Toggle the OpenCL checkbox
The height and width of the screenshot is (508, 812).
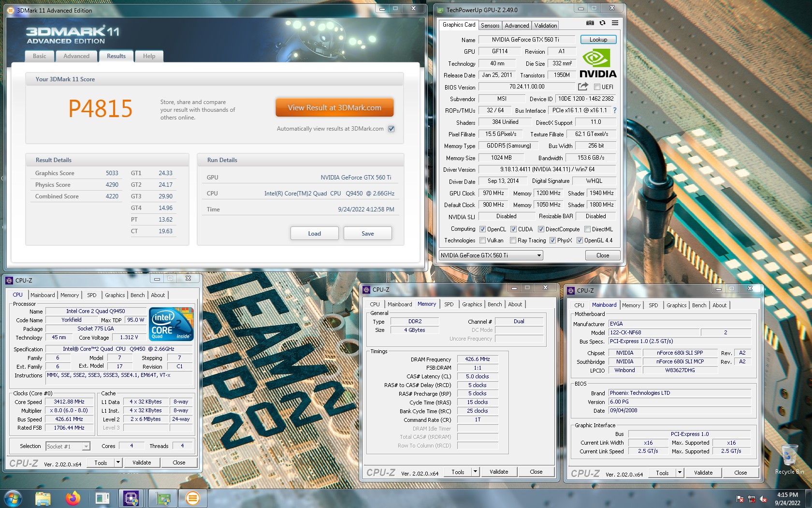pyautogui.click(x=482, y=229)
